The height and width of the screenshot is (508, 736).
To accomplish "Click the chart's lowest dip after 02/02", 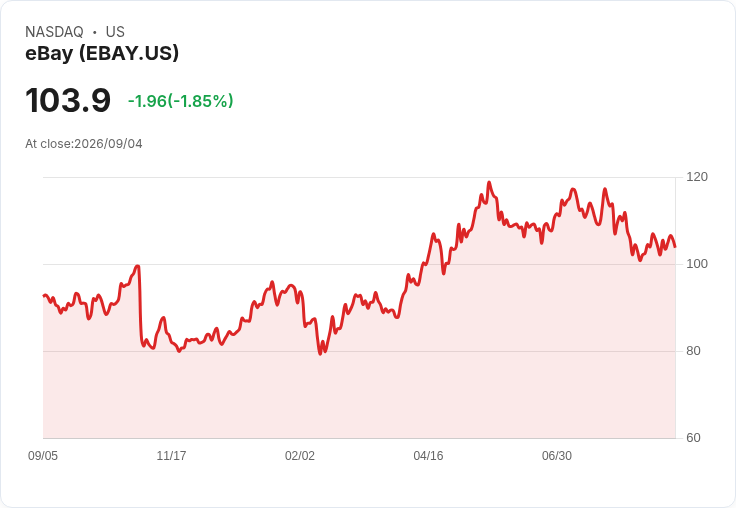I will 321,354.
